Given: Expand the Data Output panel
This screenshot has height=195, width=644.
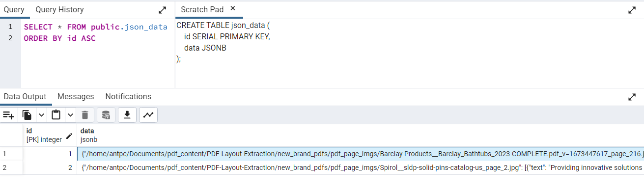Looking at the screenshot, I should pyautogui.click(x=632, y=97).
